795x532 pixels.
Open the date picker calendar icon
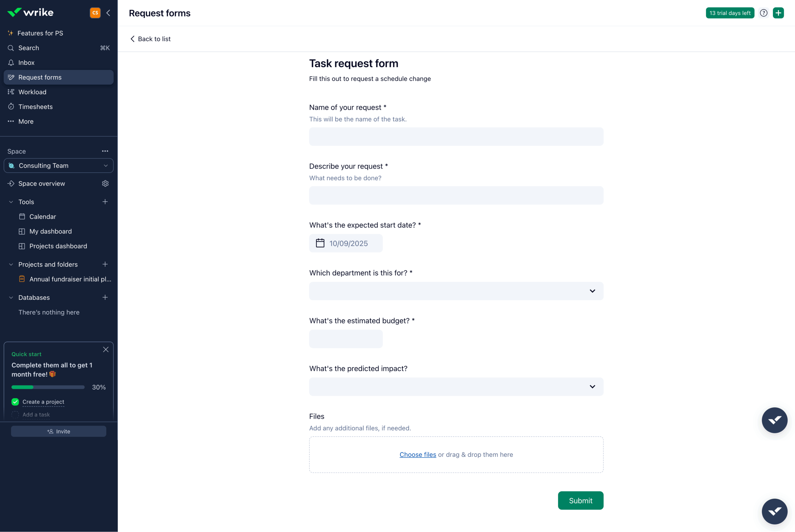tap(320, 243)
